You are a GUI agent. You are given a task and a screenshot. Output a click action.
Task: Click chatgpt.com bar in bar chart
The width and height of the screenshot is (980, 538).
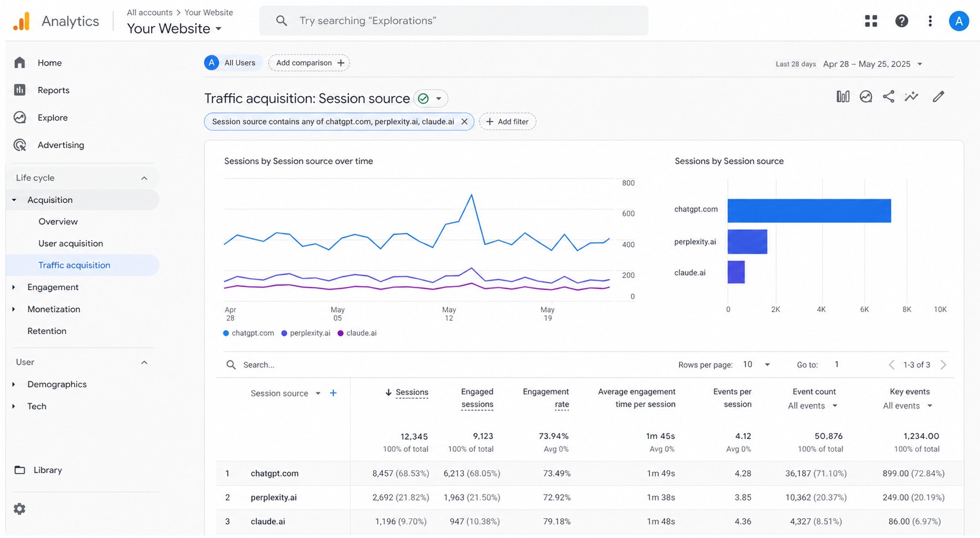(809, 211)
